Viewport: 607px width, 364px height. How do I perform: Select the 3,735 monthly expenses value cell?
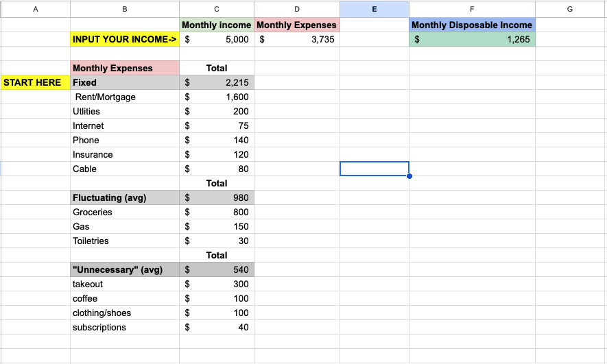point(297,40)
